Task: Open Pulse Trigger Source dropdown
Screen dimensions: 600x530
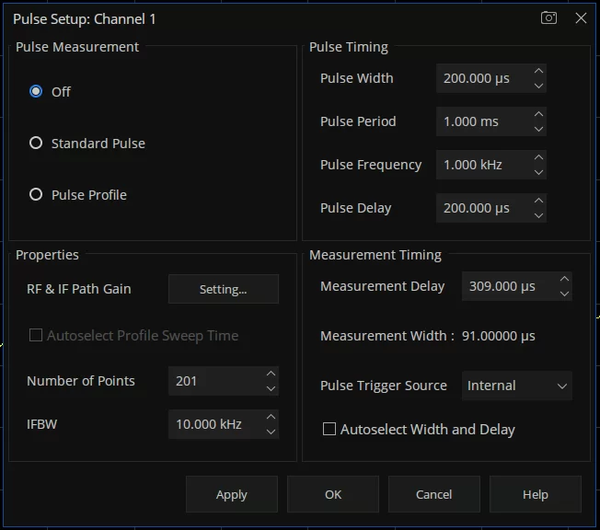Action: point(516,385)
